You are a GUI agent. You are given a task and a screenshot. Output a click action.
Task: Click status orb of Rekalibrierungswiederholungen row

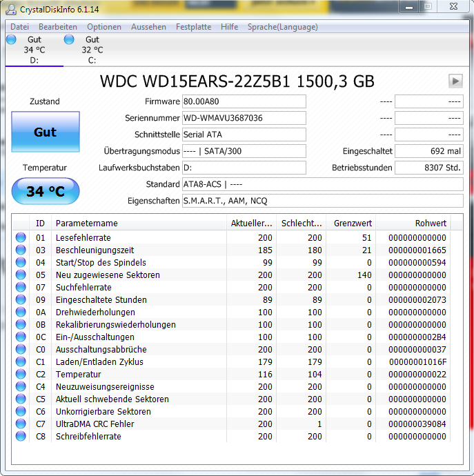21,324
